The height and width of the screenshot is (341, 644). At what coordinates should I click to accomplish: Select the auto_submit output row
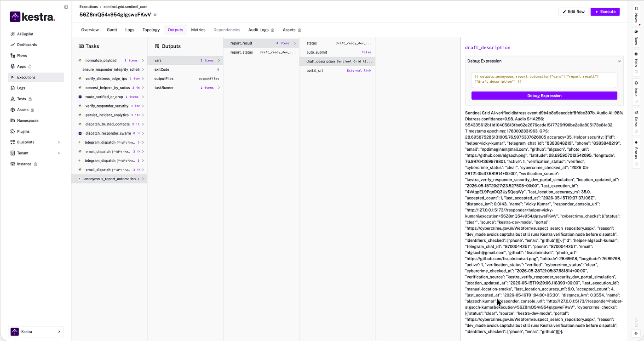[x=337, y=52]
